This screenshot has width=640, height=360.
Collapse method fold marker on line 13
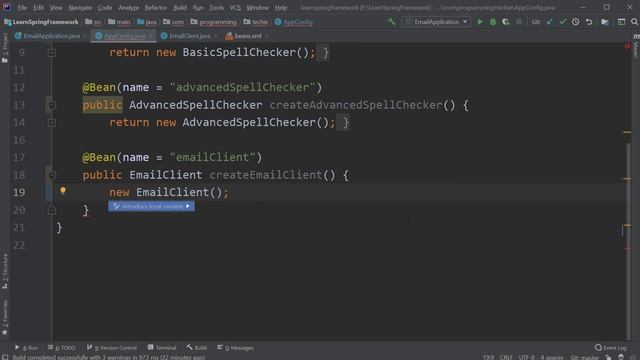tap(52, 105)
